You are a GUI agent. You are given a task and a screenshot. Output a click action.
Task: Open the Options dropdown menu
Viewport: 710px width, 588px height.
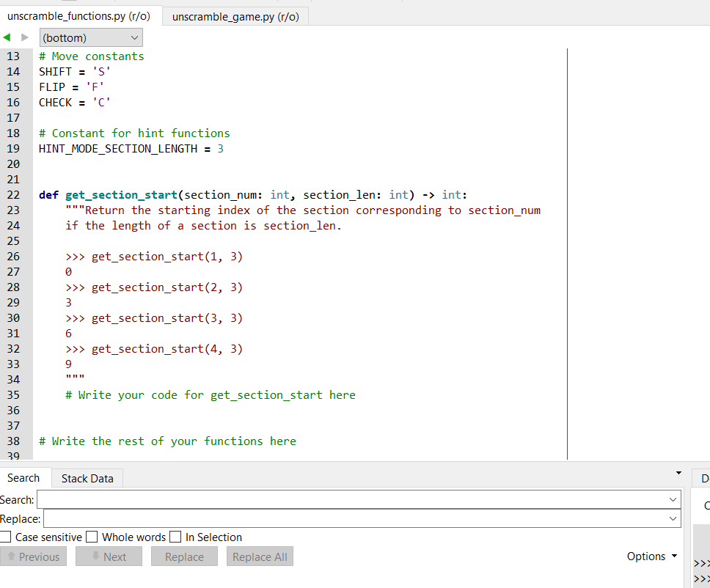pyautogui.click(x=651, y=556)
